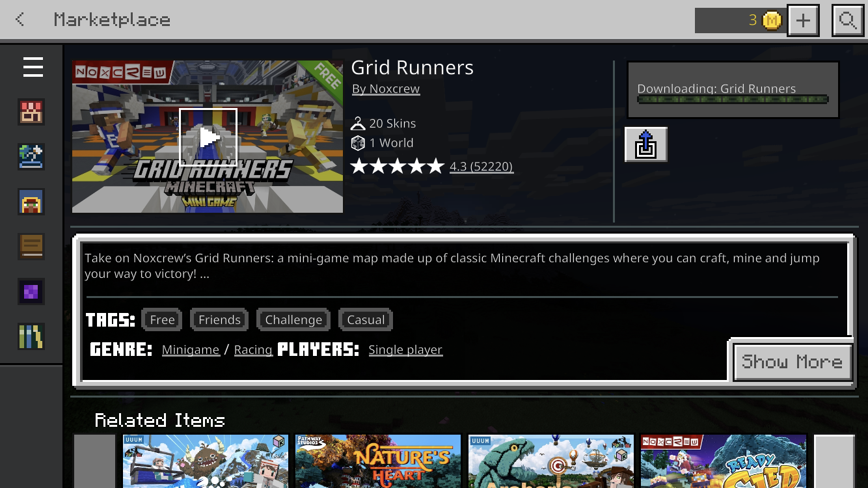Open the purple block icon category
This screenshot has height=488, width=868.
pyautogui.click(x=31, y=291)
